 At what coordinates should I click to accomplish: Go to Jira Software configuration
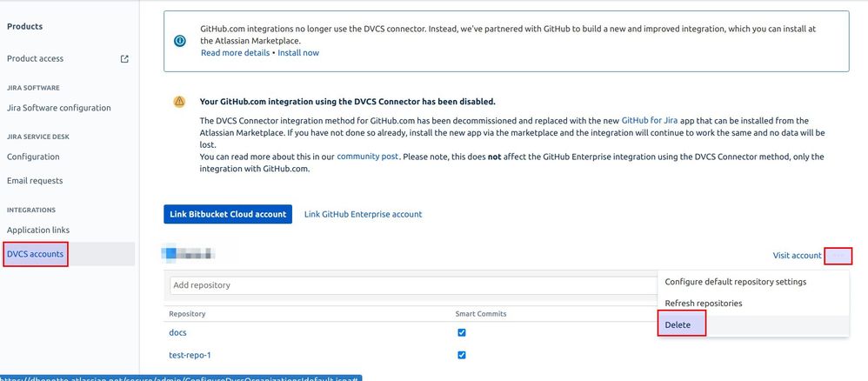[58, 108]
